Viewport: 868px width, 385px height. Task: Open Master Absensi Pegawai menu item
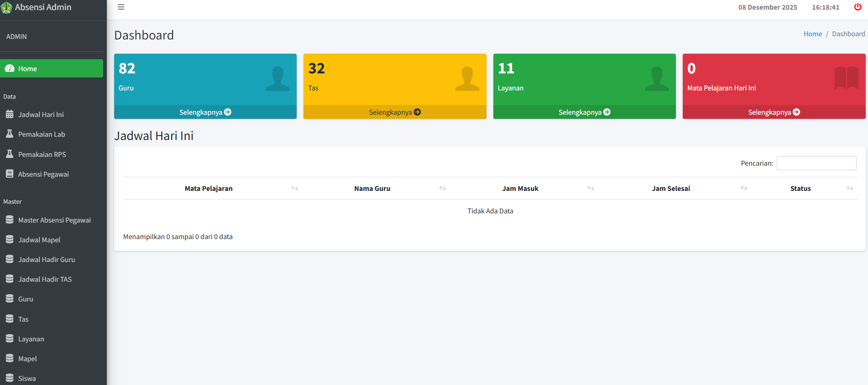click(54, 220)
